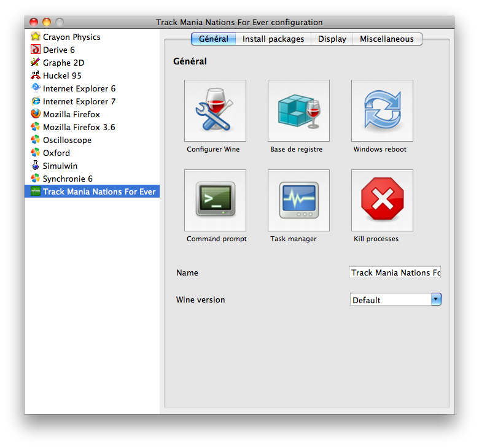Click the Crayon Physics star icon
This screenshot has height=448, width=479.
tap(36, 36)
